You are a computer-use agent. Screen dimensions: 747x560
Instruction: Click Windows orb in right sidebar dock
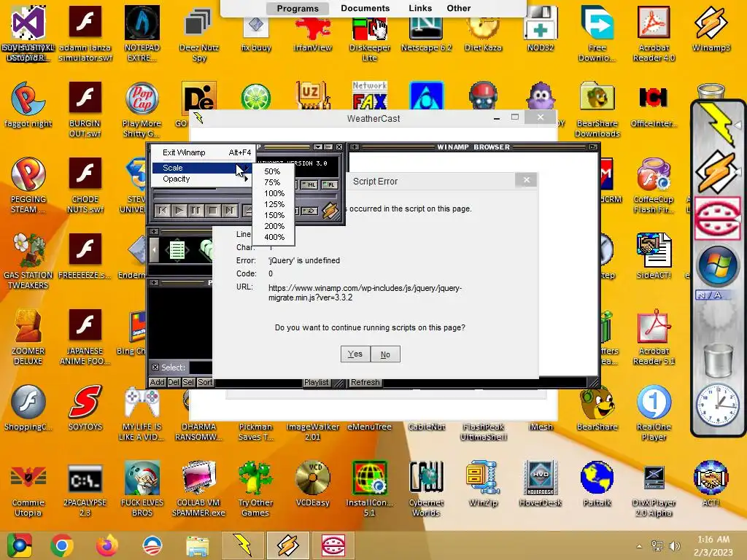[718, 265]
